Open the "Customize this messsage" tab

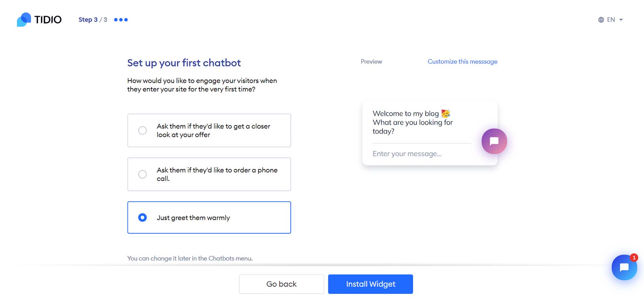coord(462,61)
